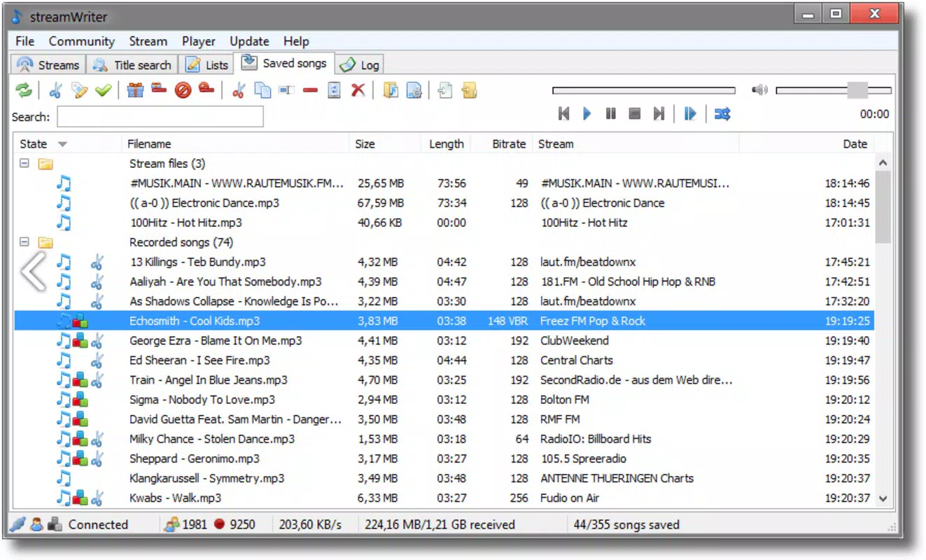The height and width of the screenshot is (560, 926).
Task: Click the Search input field
Action: (x=160, y=117)
